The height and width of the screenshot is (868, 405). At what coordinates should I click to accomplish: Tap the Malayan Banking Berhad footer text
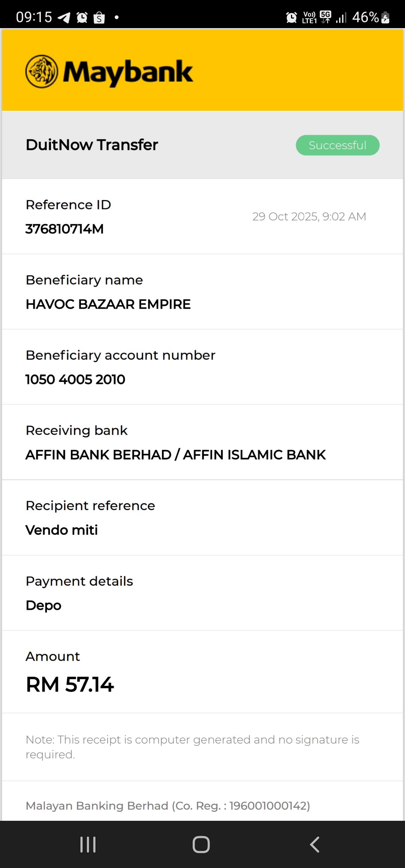pyautogui.click(x=168, y=805)
